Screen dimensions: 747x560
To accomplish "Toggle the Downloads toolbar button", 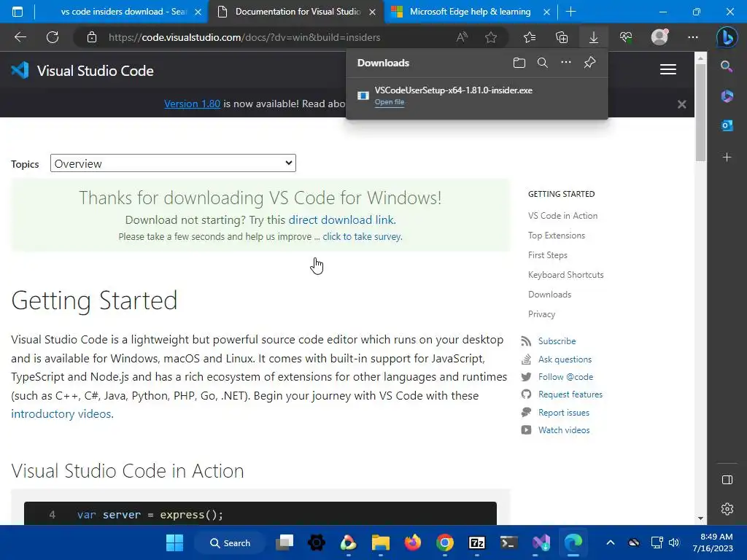I will point(594,37).
